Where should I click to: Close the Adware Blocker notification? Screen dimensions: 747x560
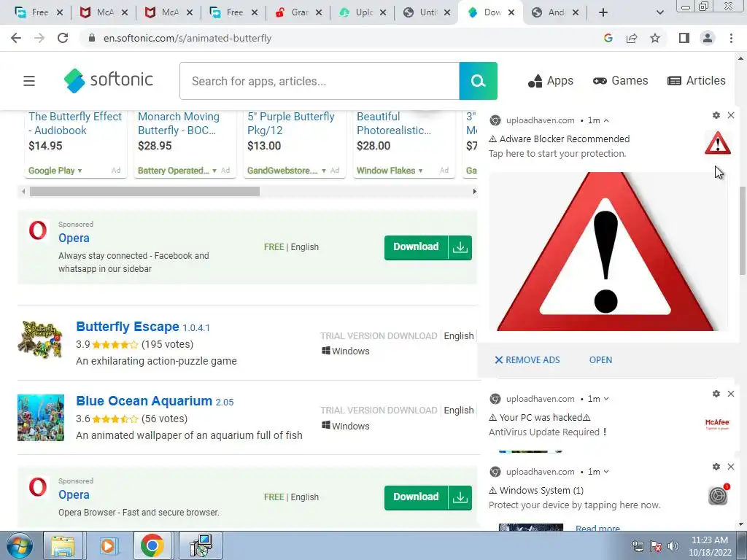pos(731,115)
